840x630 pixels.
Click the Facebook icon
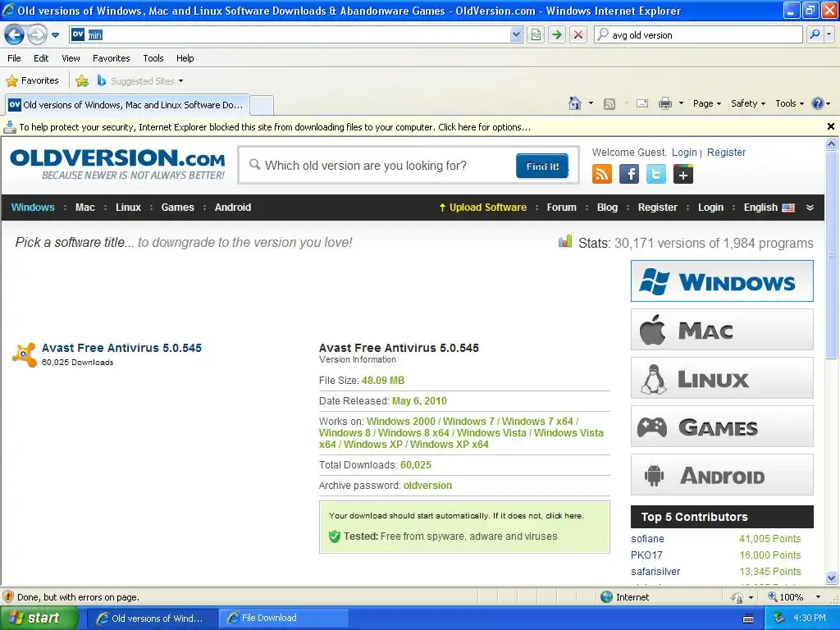(629, 174)
